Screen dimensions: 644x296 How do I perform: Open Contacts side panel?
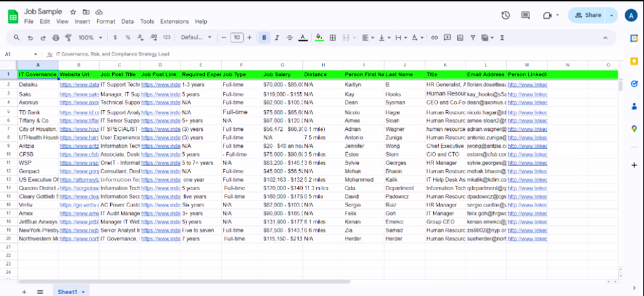point(634,106)
